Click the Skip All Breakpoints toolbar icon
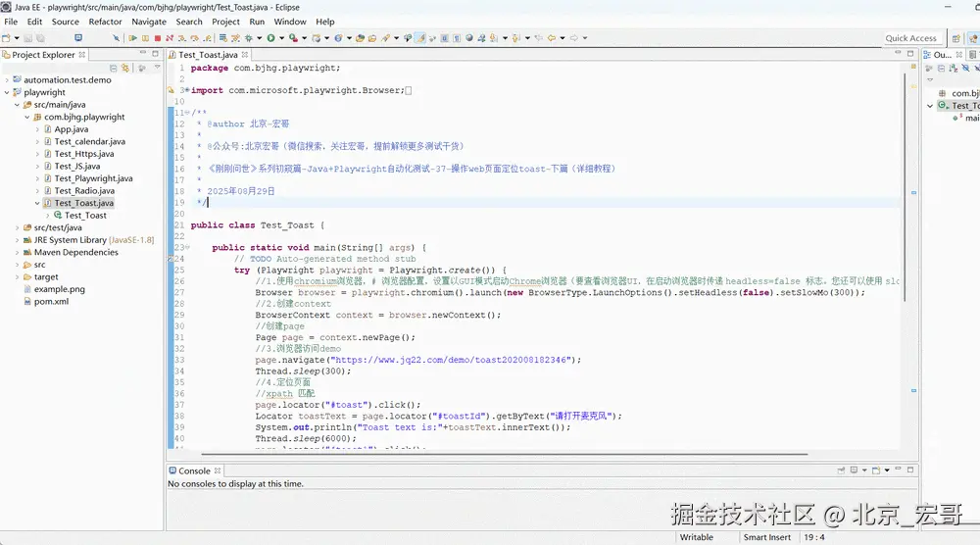 117,38
